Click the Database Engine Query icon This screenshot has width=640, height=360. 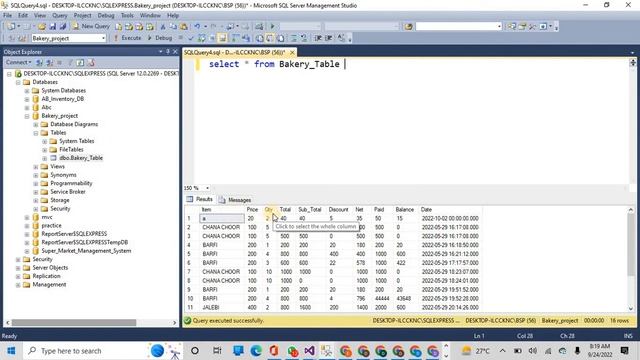118,27
